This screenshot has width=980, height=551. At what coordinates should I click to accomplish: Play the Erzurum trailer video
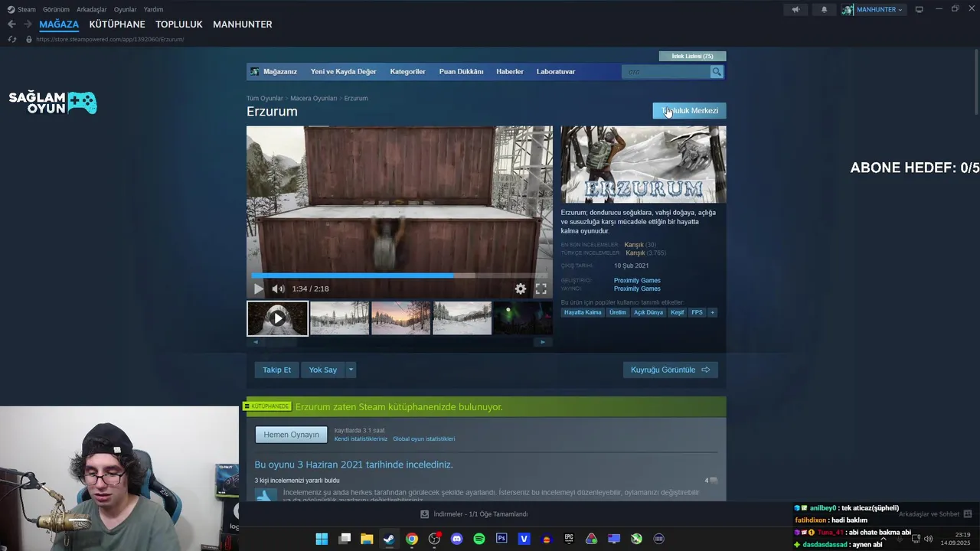[258, 289]
